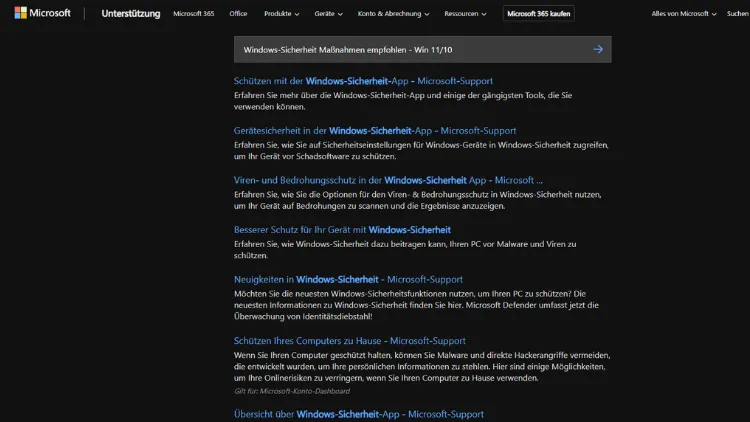Viewport: 750px width, 422px height.
Task: Click description mentioning 'vor Malware und Viren'
Action: (x=405, y=250)
